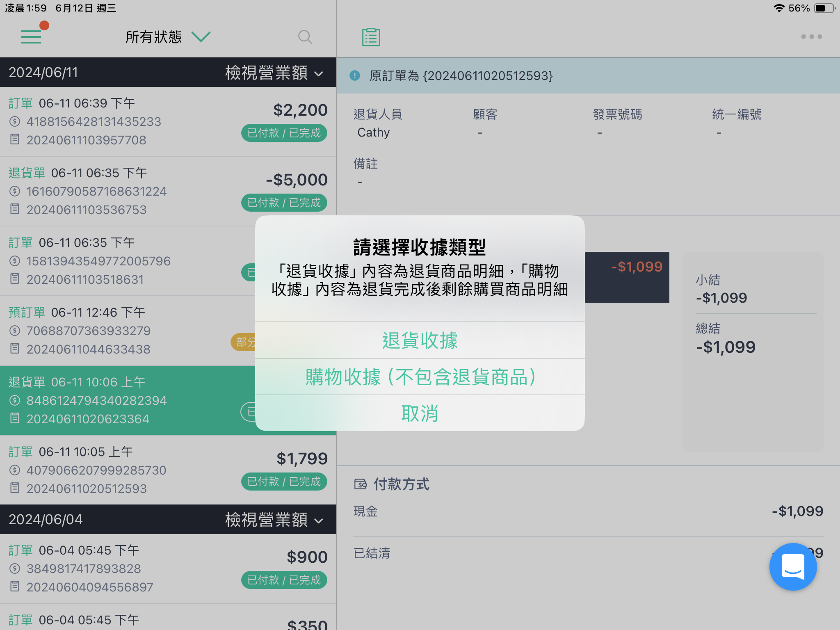
Task: Tap dollar icon beside 3849817417893828
Action: pos(15,568)
